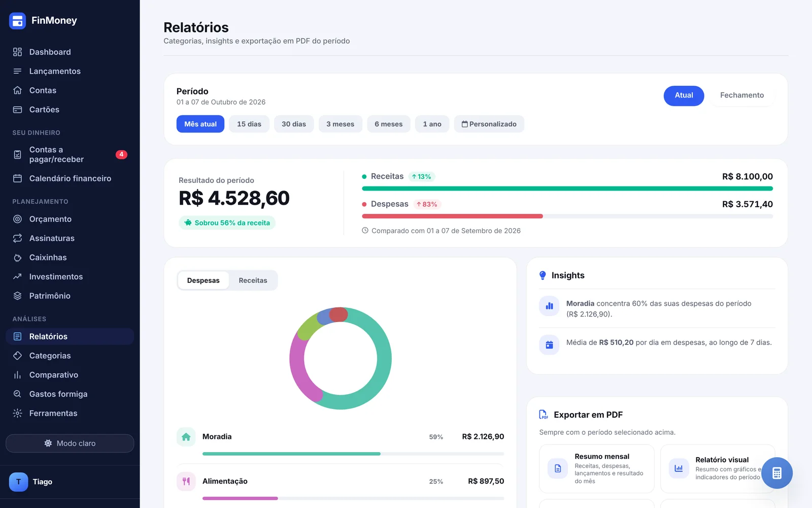Open the Relatórios sidebar item
Image resolution: width=812 pixels, height=508 pixels.
[70, 336]
